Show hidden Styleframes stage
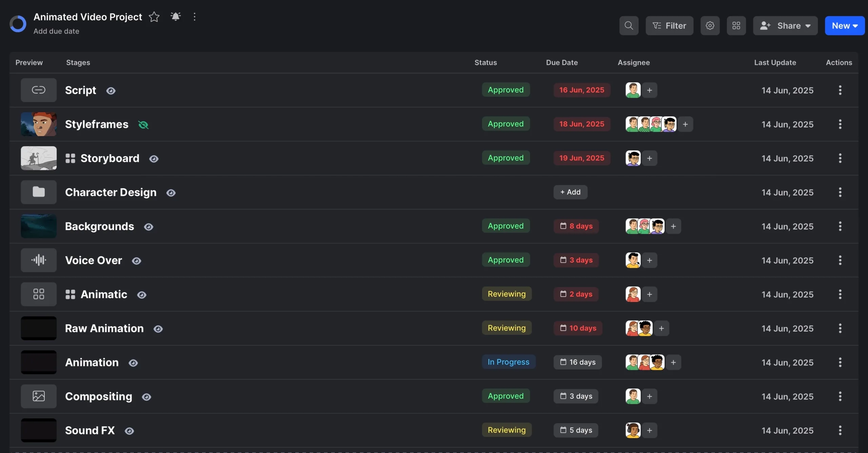This screenshot has height=453, width=868. point(143,125)
